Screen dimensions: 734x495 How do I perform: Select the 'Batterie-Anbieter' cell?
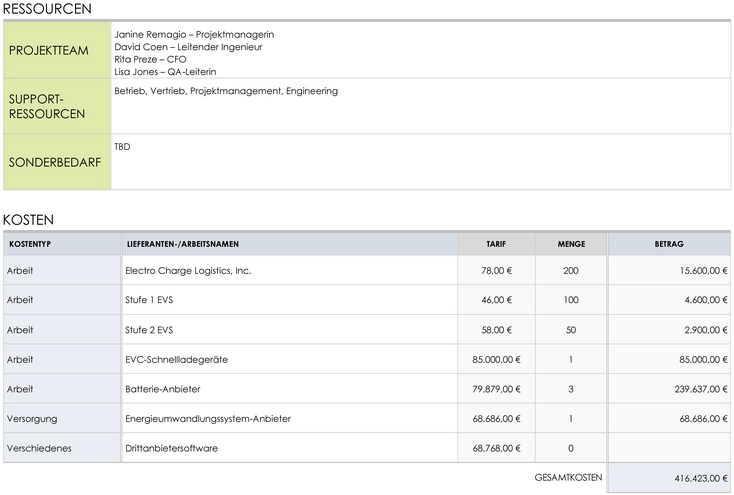click(x=289, y=389)
